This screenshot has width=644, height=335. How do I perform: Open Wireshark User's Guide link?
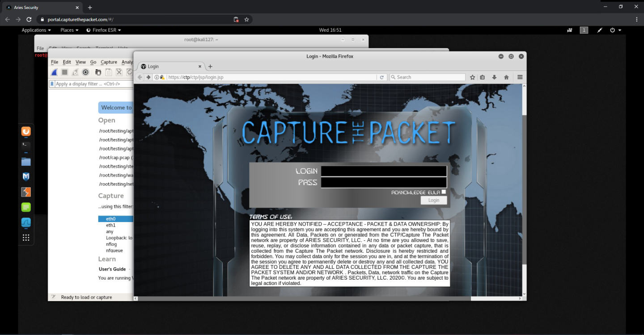click(x=112, y=269)
